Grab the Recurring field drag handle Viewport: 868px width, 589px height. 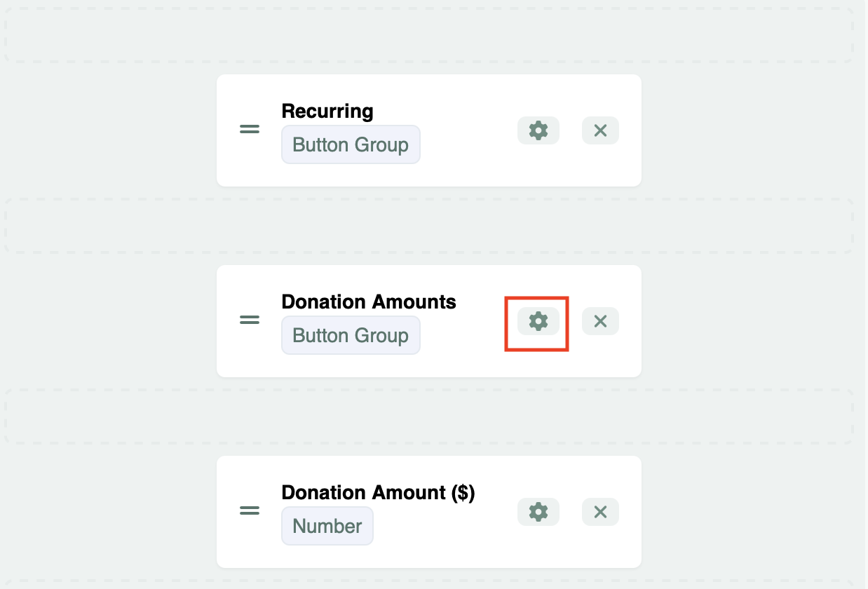[x=250, y=130]
